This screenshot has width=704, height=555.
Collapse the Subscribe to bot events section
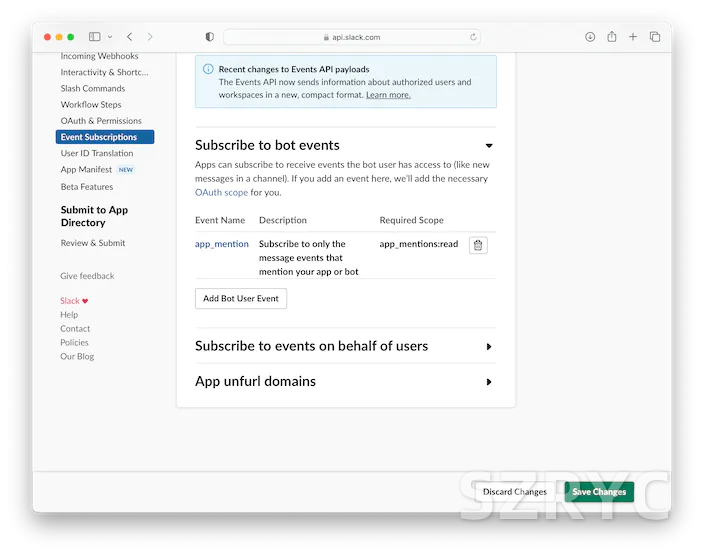[488, 146]
